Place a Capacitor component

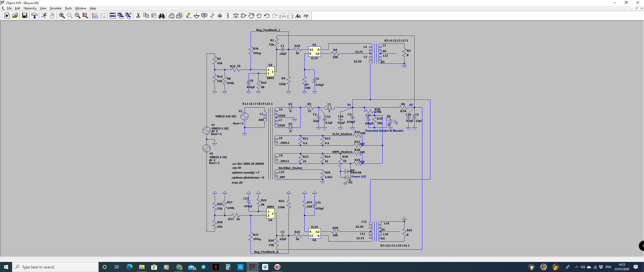click(x=220, y=16)
